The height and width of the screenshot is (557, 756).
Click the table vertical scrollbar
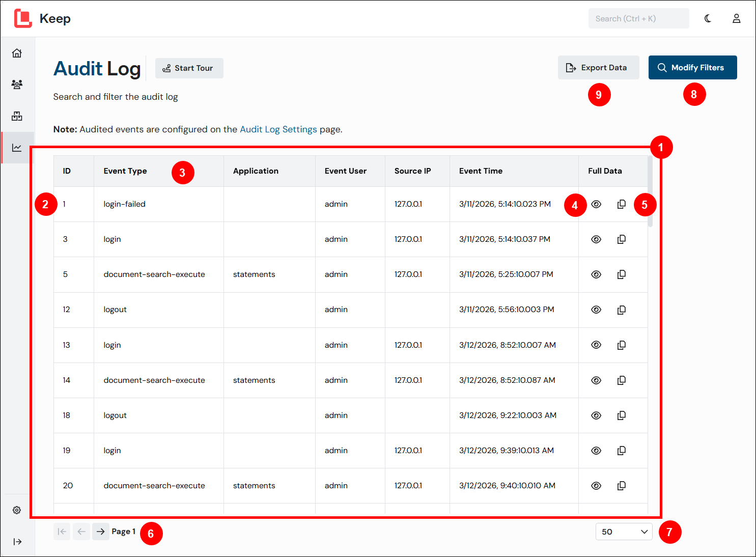650,191
